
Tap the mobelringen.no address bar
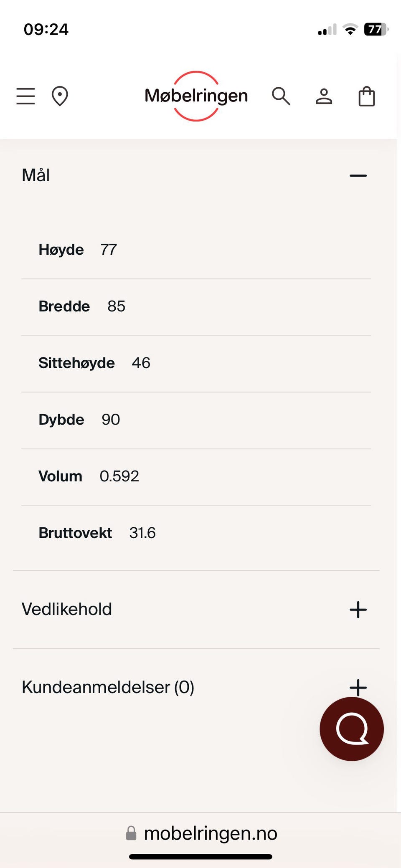pos(210,833)
